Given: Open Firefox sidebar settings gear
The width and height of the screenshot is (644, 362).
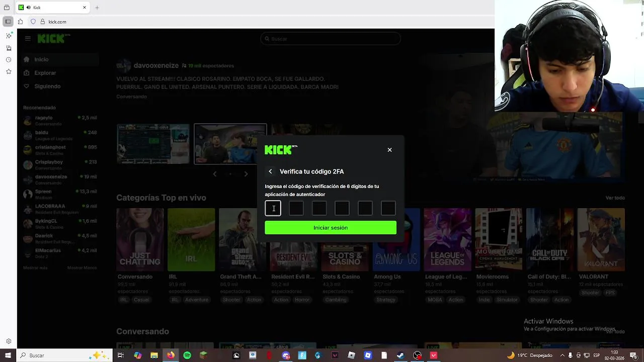Looking at the screenshot, I should 9,341.
